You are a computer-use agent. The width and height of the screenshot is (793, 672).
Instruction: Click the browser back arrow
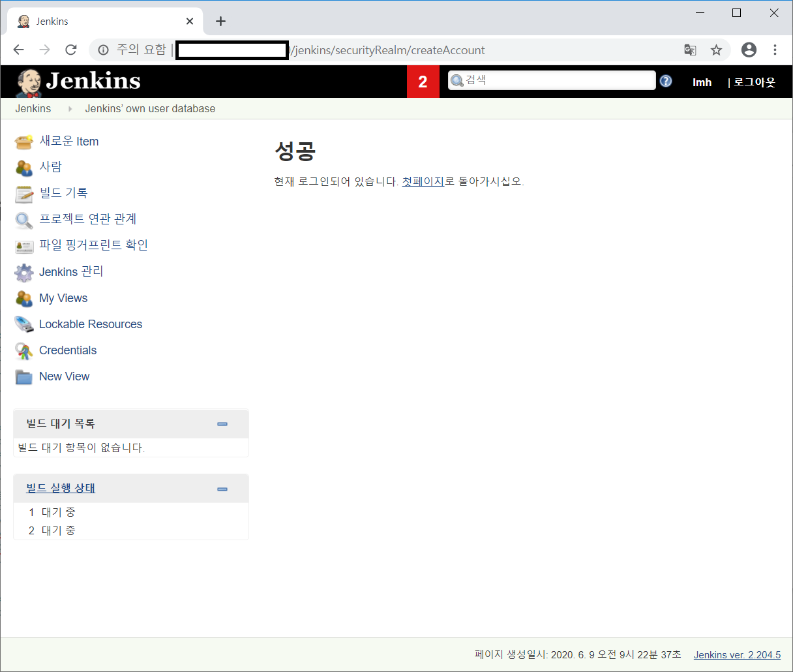pyautogui.click(x=18, y=50)
